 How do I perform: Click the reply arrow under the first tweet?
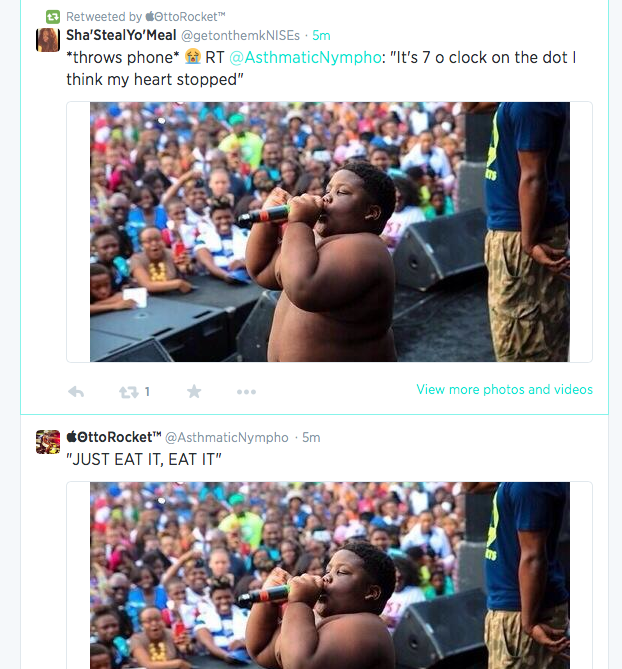(x=75, y=392)
